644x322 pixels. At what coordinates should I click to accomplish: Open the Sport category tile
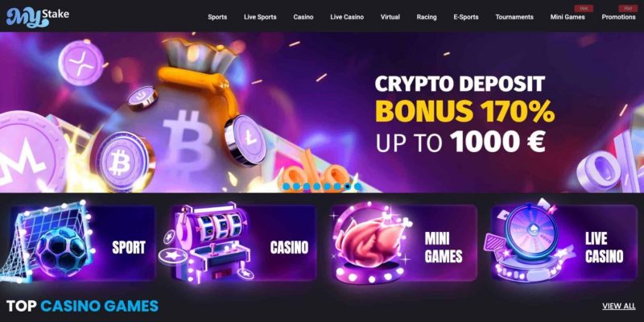pyautogui.click(x=82, y=243)
